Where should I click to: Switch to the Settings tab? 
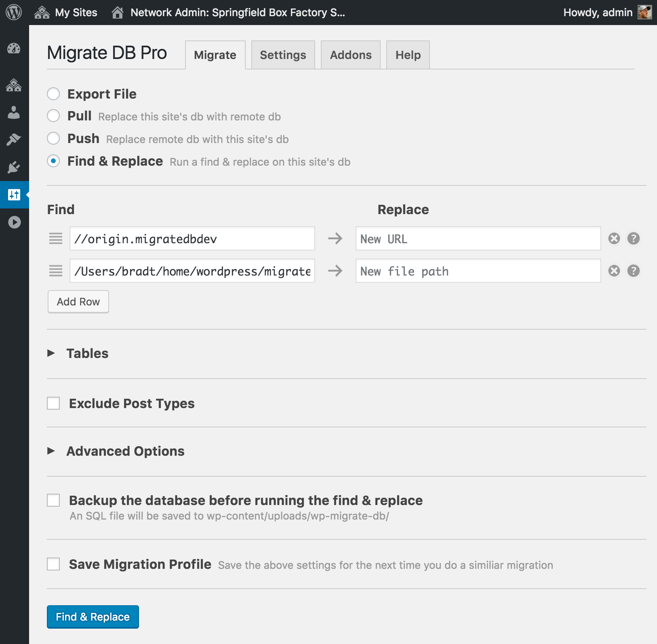click(283, 55)
